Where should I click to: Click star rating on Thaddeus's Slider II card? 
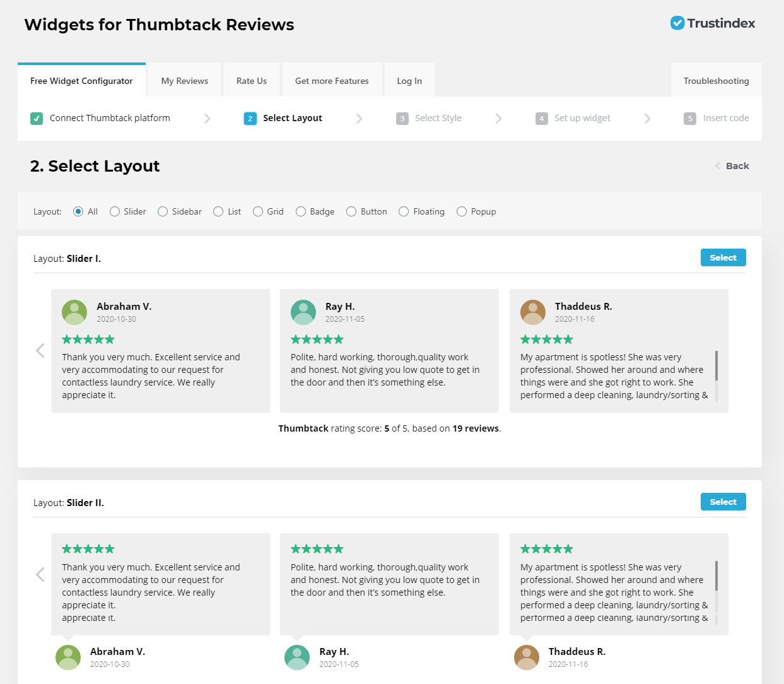547,549
